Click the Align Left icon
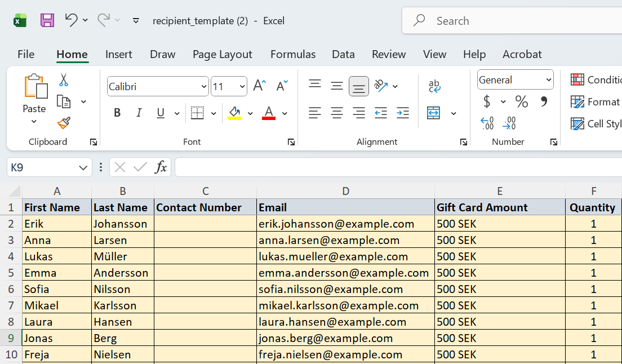Screen dimensions: 622x364 click(315, 113)
